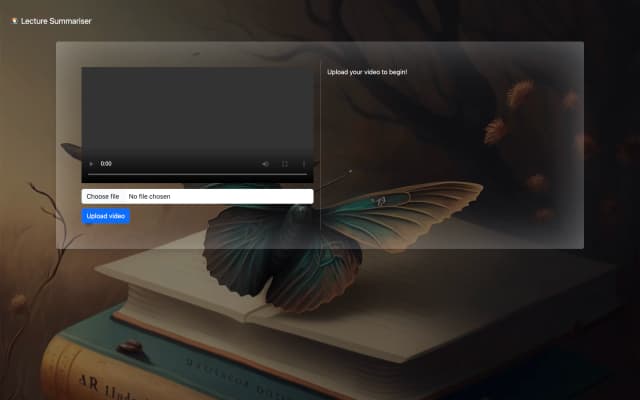Screen dimensions: 640x400
Task: Click the 0:00 video time display
Action: [106, 164]
